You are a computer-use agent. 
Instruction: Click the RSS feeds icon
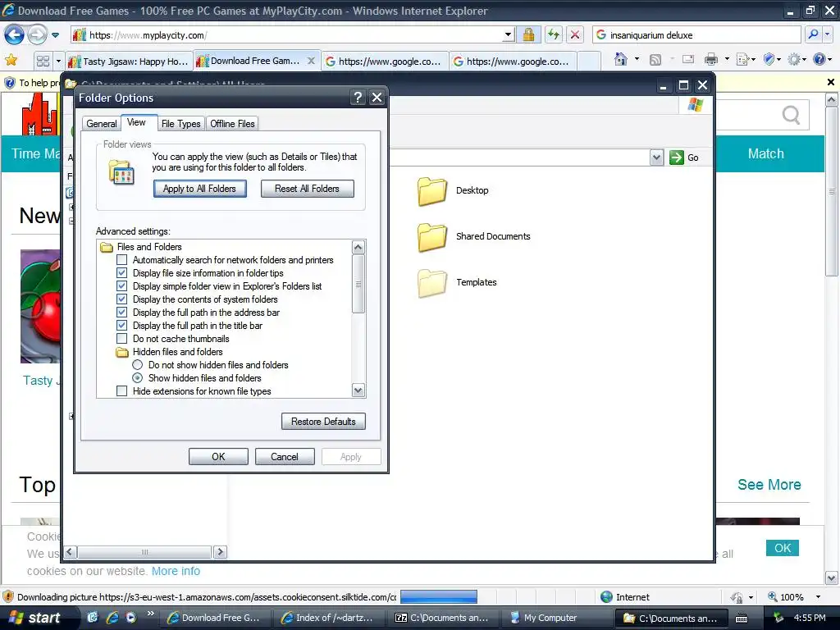pyautogui.click(x=655, y=60)
